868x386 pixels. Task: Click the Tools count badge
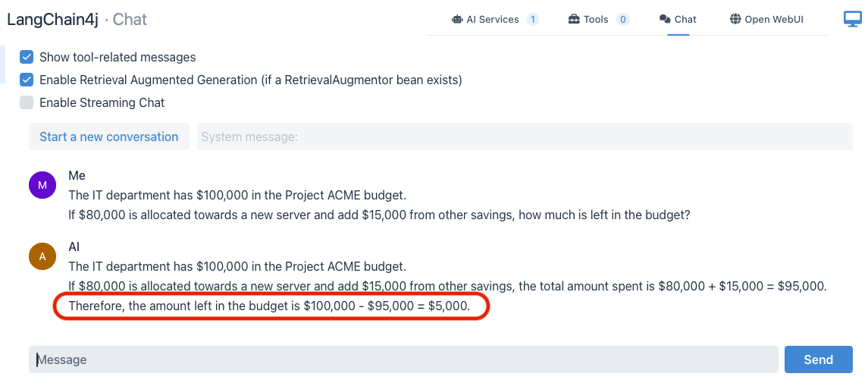(x=623, y=20)
